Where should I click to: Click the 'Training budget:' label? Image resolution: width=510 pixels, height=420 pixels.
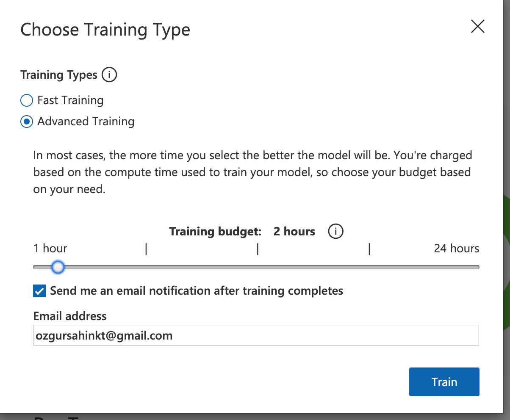[x=216, y=232]
